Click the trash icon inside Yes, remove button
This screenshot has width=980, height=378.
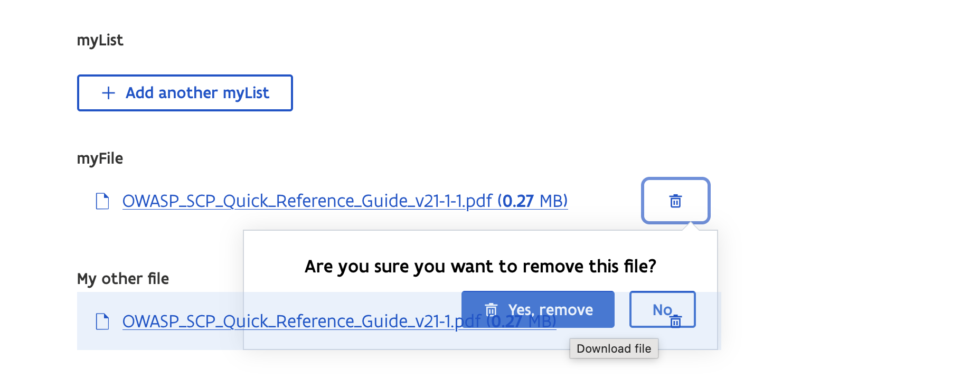click(x=491, y=309)
